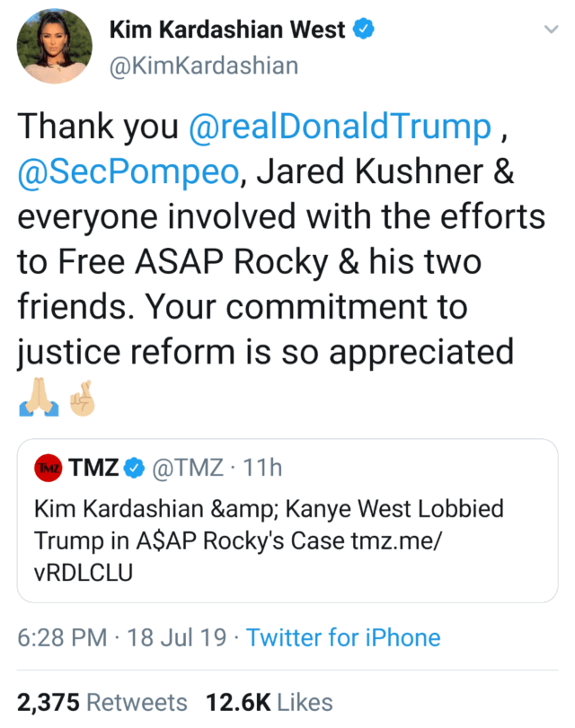View the 12.6K Likes list
Viewport: 575px width, 728px height.
coord(270,702)
